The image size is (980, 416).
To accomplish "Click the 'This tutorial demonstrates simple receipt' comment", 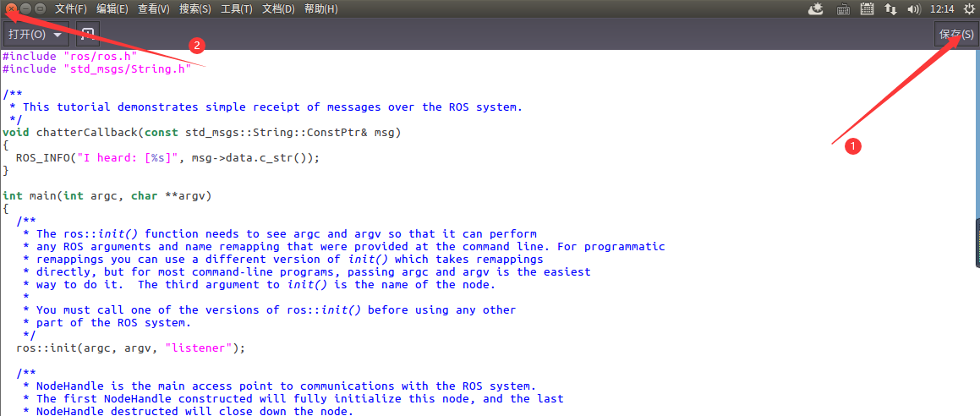I will pos(266,107).
